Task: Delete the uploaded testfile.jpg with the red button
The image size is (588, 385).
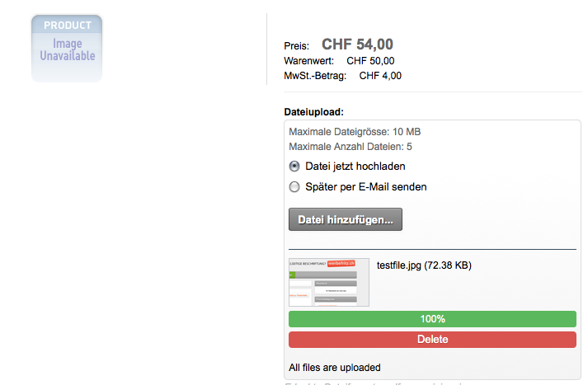Action: [x=432, y=340]
